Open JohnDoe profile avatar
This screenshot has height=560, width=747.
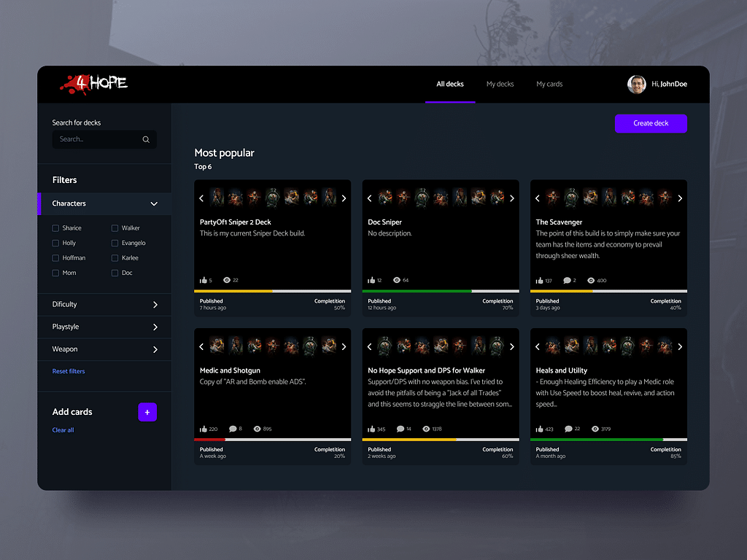tap(636, 84)
